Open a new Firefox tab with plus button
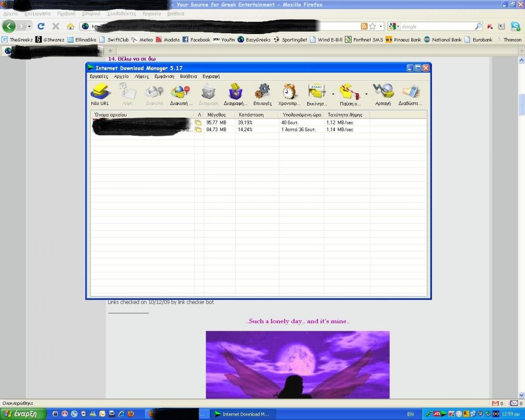 (110, 50)
